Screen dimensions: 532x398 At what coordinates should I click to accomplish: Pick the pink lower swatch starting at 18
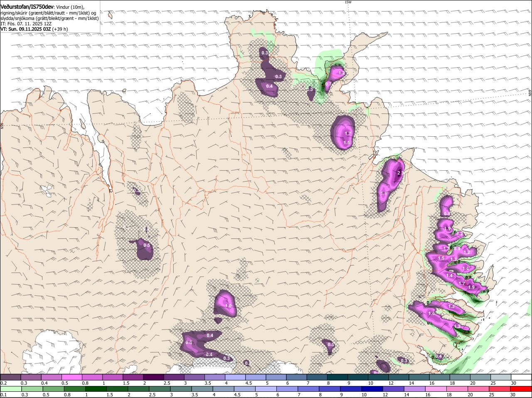[x=458, y=388]
